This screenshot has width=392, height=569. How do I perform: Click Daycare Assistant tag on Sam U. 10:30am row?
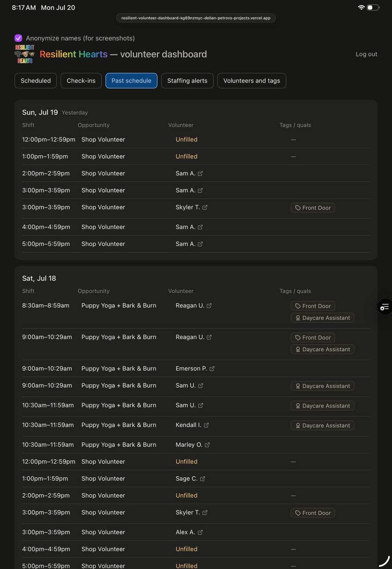pos(322,406)
